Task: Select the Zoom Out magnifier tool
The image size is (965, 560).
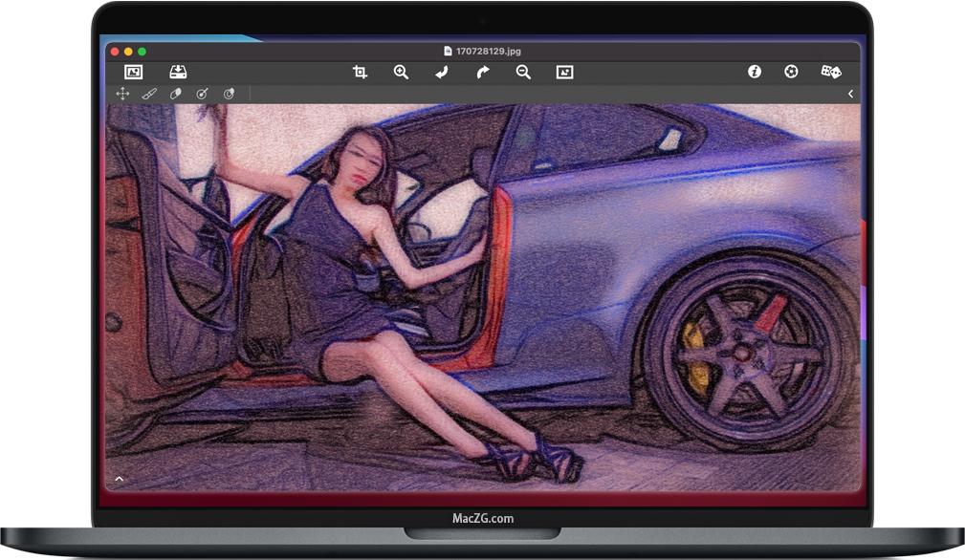Action: 523,72
